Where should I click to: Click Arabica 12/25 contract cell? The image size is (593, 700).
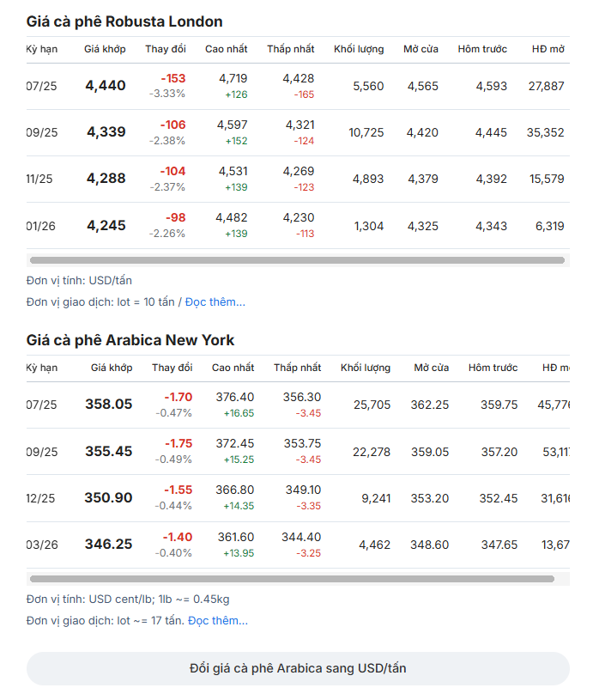[42, 498]
